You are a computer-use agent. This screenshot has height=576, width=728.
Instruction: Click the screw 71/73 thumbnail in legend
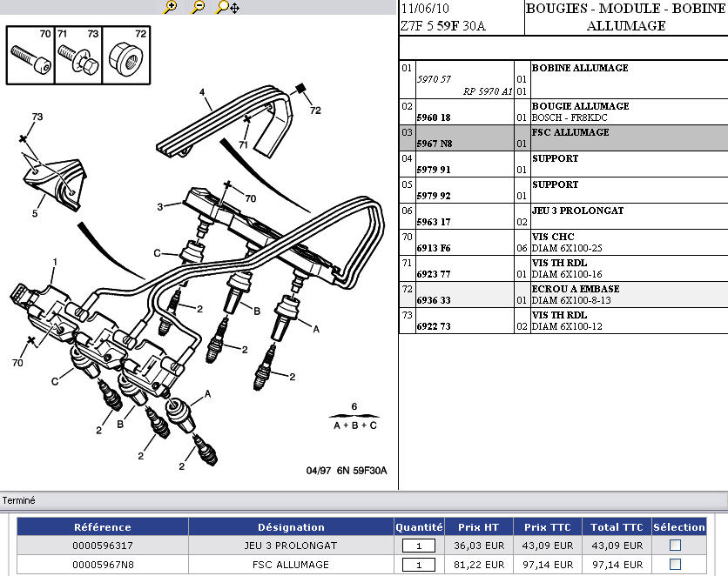tap(78, 55)
